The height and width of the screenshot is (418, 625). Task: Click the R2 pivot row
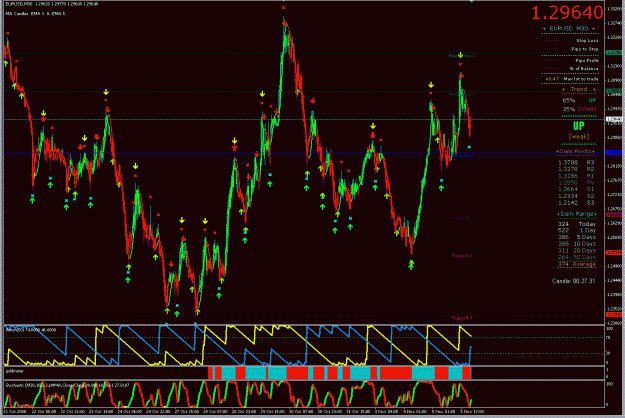pos(576,169)
